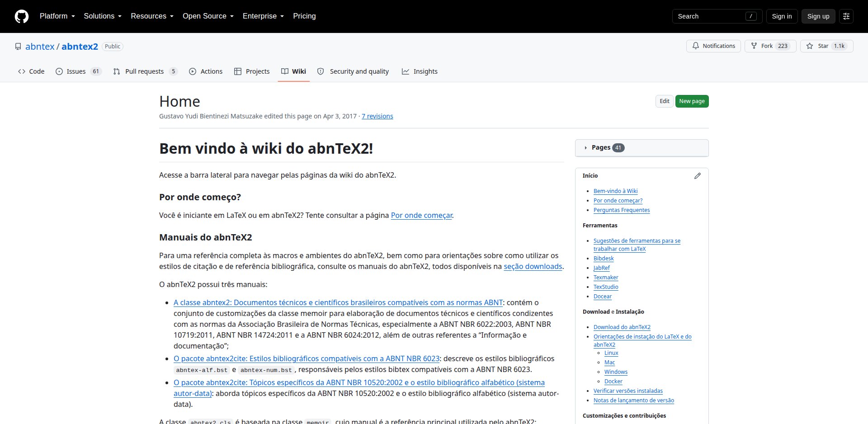This screenshot has width=868, height=424.
Task: Switch to the Code tab
Action: point(31,71)
